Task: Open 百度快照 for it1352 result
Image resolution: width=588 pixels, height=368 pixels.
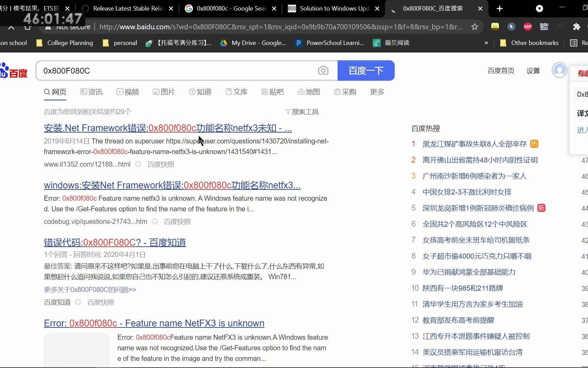Action: pyautogui.click(x=161, y=164)
